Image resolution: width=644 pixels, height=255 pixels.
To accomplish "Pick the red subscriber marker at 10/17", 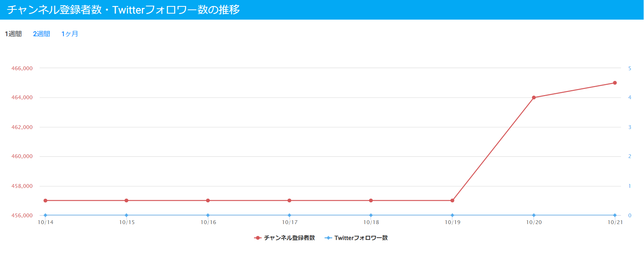I will point(289,201).
